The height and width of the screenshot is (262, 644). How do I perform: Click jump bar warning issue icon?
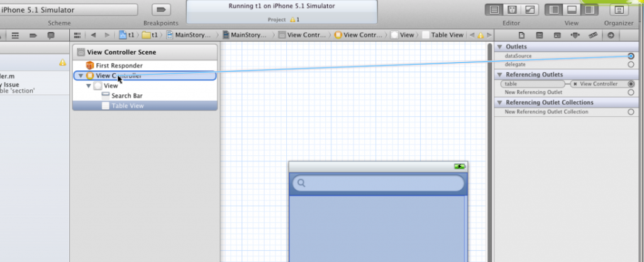480,35
